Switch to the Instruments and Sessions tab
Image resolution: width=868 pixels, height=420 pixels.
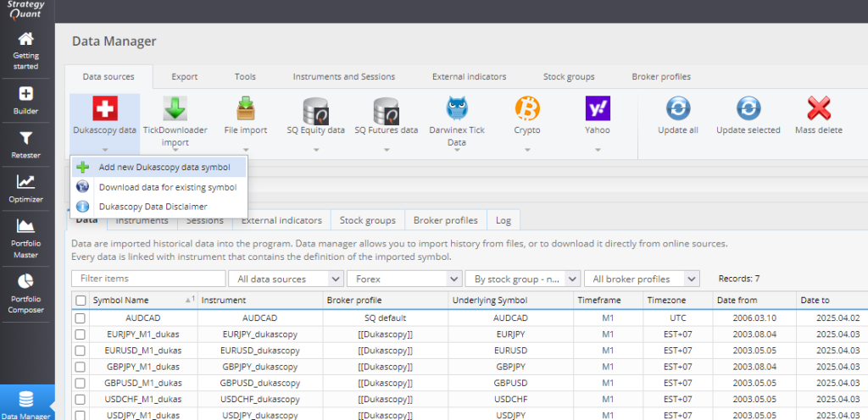pyautogui.click(x=343, y=76)
